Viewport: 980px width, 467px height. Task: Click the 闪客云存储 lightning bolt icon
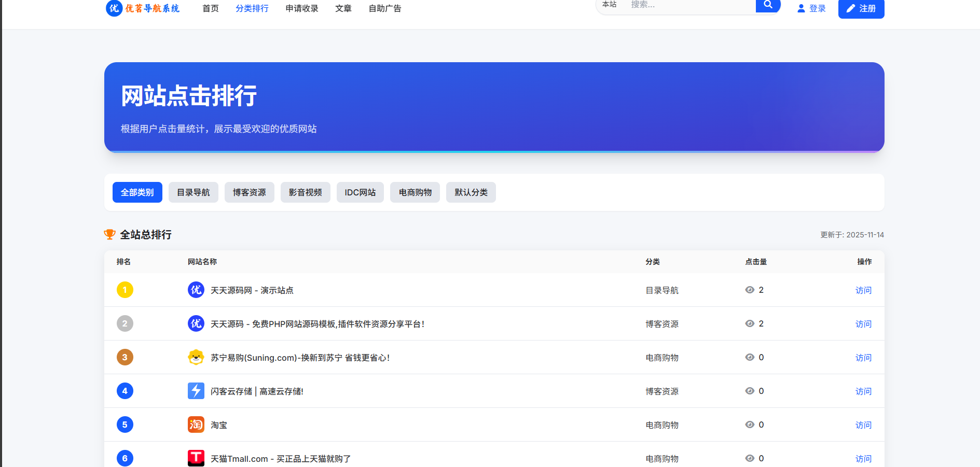tap(196, 391)
